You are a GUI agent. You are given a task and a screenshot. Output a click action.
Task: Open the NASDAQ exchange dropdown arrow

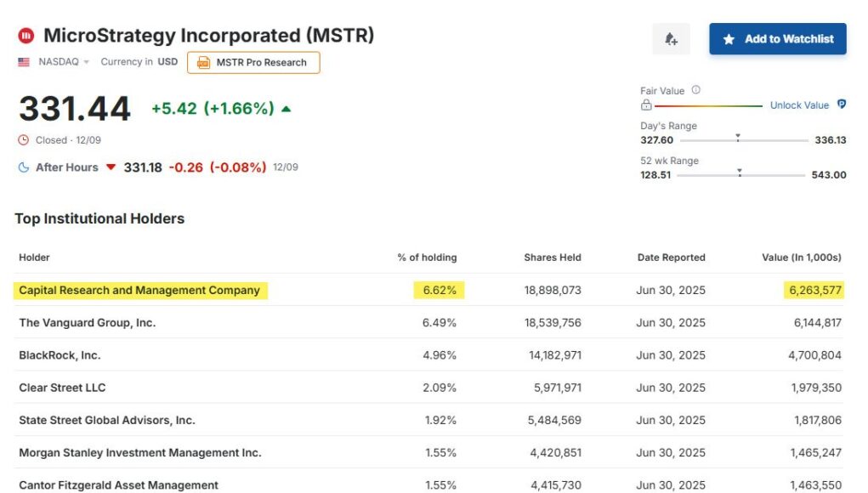point(87,63)
